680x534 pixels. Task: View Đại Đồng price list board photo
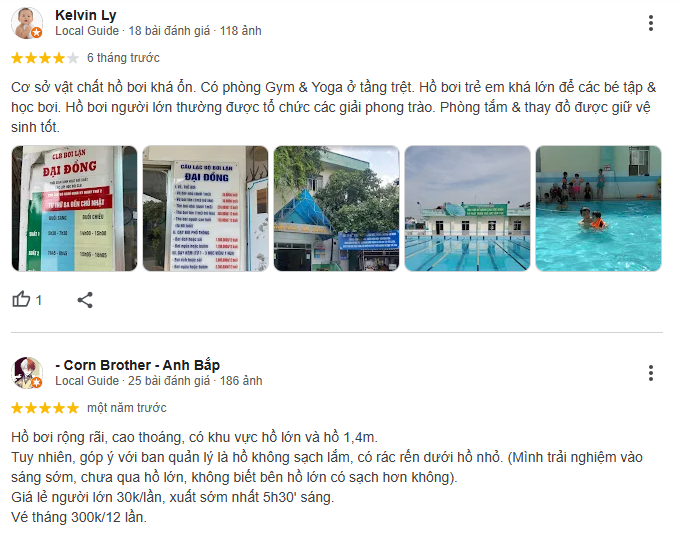pos(206,209)
